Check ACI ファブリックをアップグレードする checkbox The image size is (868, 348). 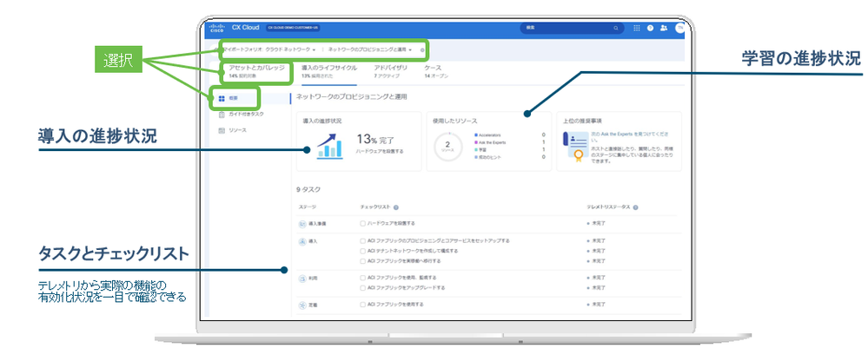coord(362,288)
